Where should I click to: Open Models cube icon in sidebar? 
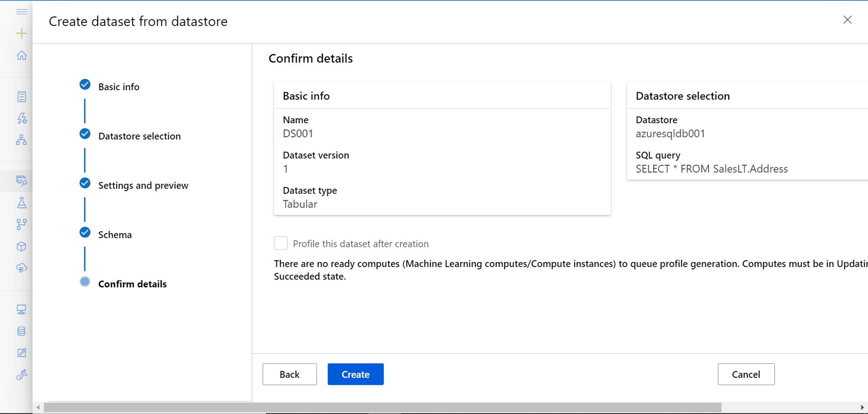point(21,246)
